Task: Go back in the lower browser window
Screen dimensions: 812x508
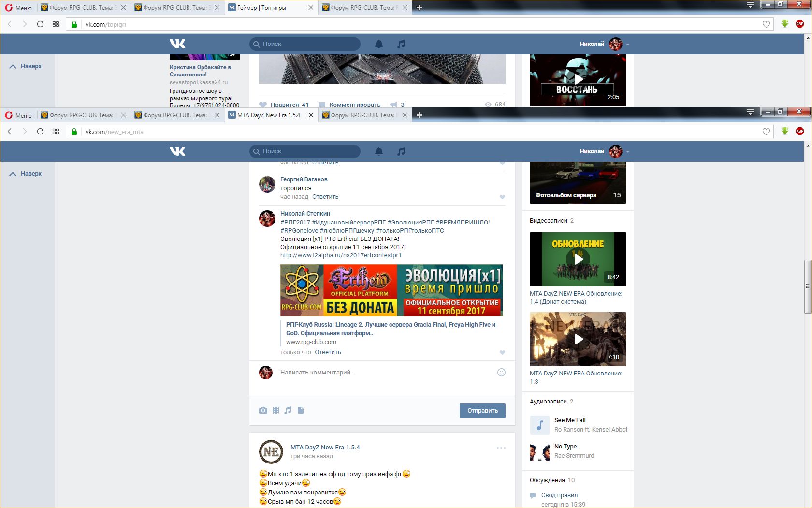Action: 10,132
